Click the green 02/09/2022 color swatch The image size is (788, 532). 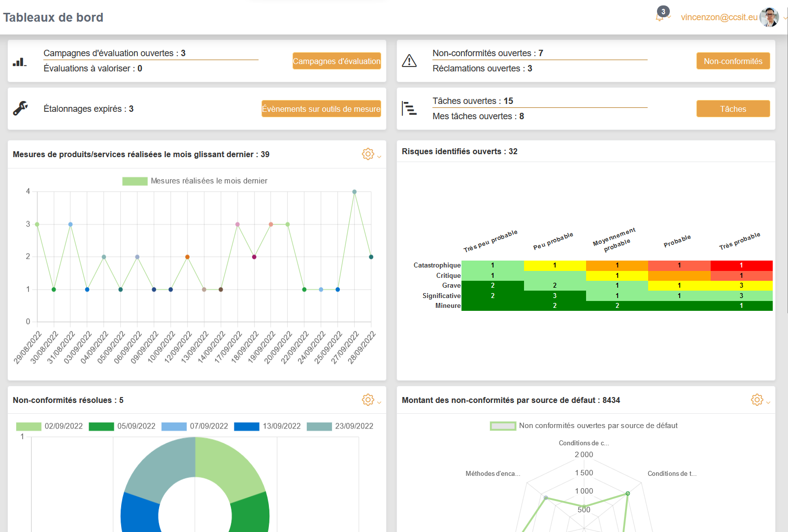point(28,426)
